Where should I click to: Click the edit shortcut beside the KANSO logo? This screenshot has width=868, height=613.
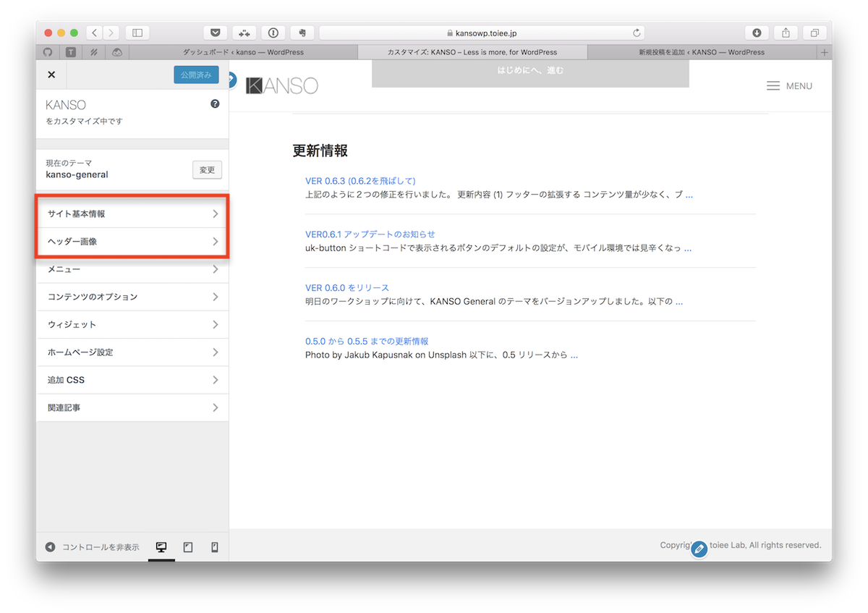click(231, 80)
